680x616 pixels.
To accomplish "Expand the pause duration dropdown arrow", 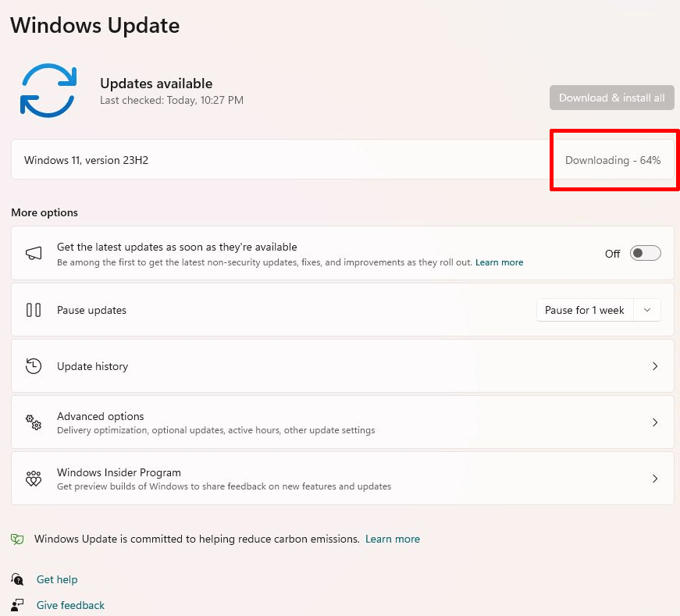I will pos(647,310).
